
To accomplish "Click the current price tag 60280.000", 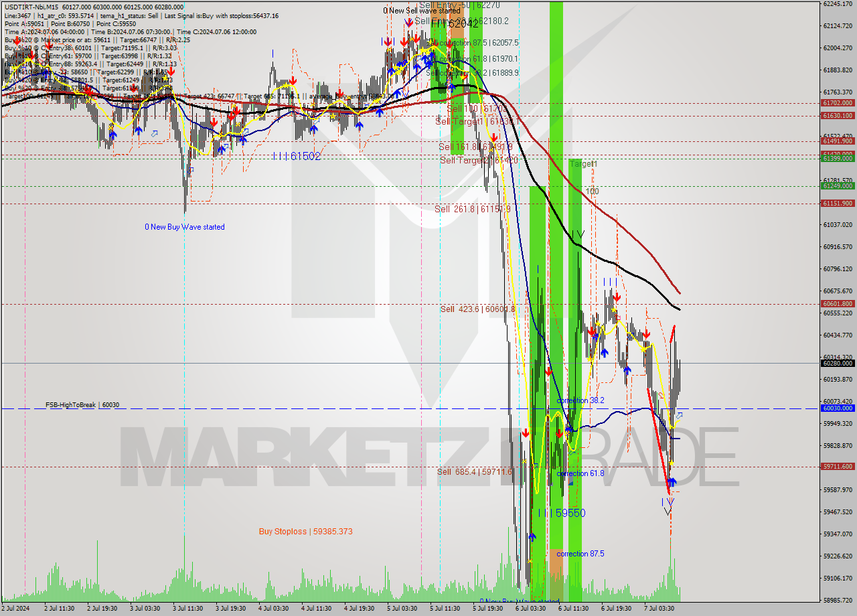I will tap(837, 363).
